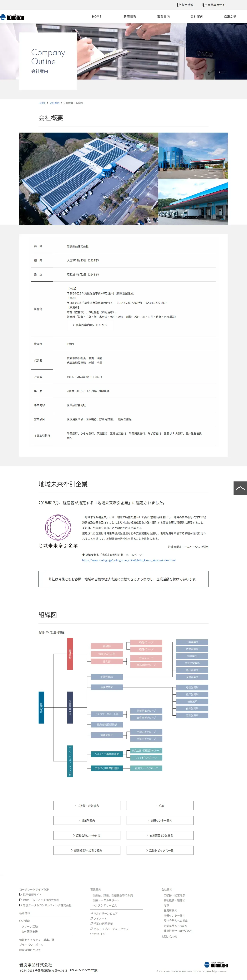This screenshot has width=247, height=980.
Task: Open footer 海外医療支援 link
Action: (x=30, y=932)
